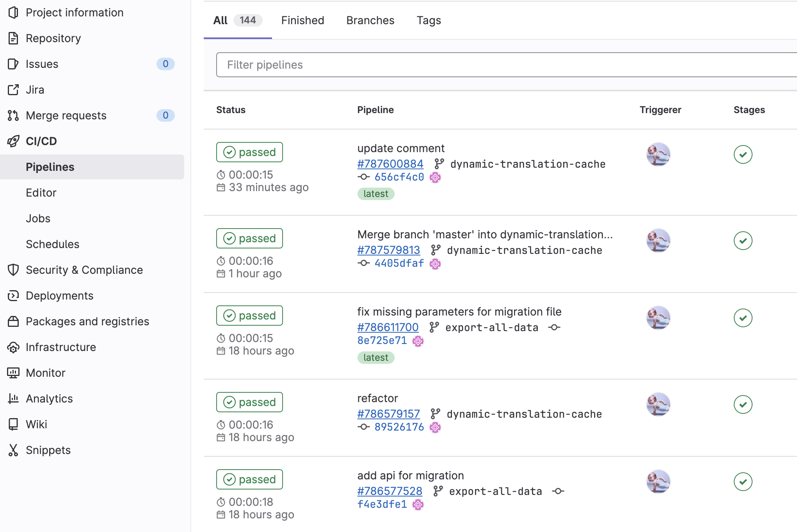The width and height of the screenshot is (797, 532).
Task: Open pipeline #787579813 link
Action: click(388, 250)
